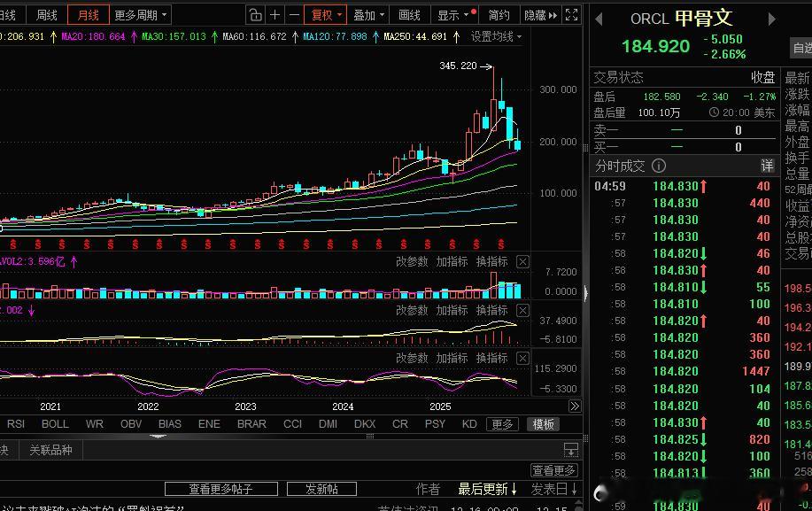Screen dimensions: 812x511
Task: Click 改参数 in volume panel
Action: [x=412, y=261]
